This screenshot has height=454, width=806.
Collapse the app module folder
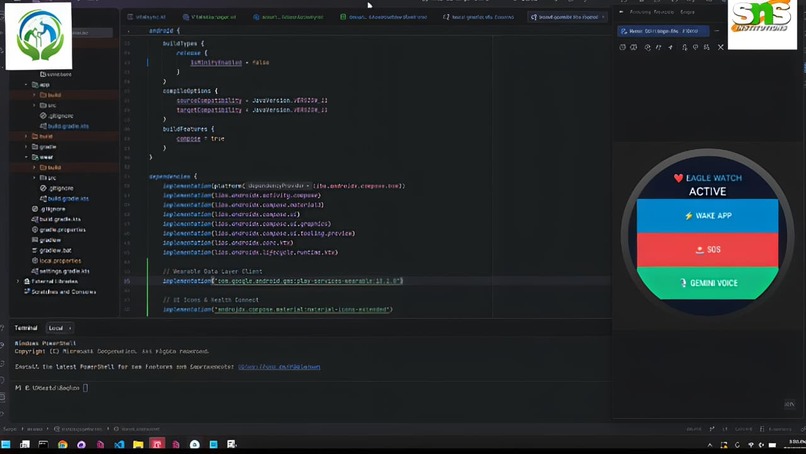[x=26, y=84]
